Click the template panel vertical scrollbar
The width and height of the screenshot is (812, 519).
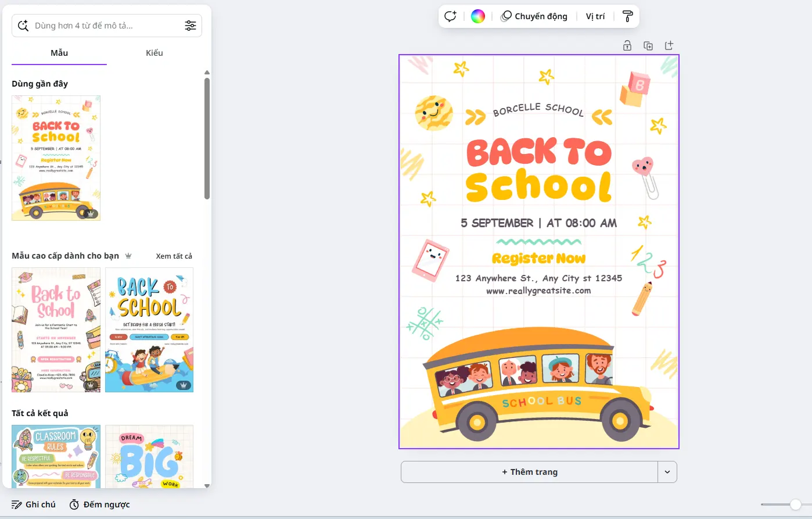coord(207,138)
